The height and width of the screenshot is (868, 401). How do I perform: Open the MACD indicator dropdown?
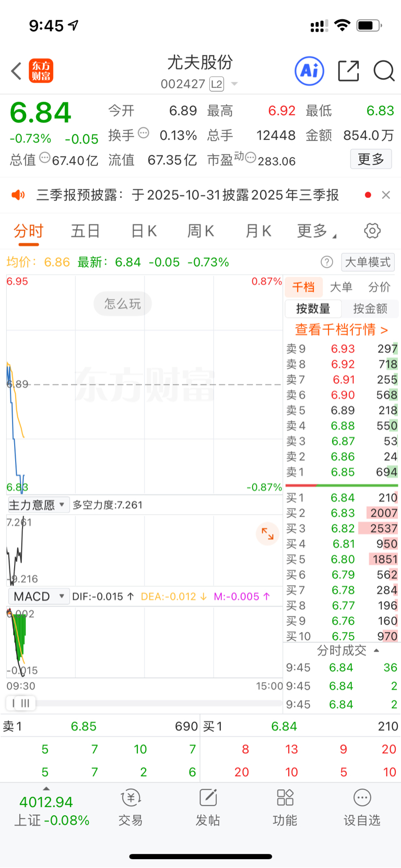(x=38, y=596)
